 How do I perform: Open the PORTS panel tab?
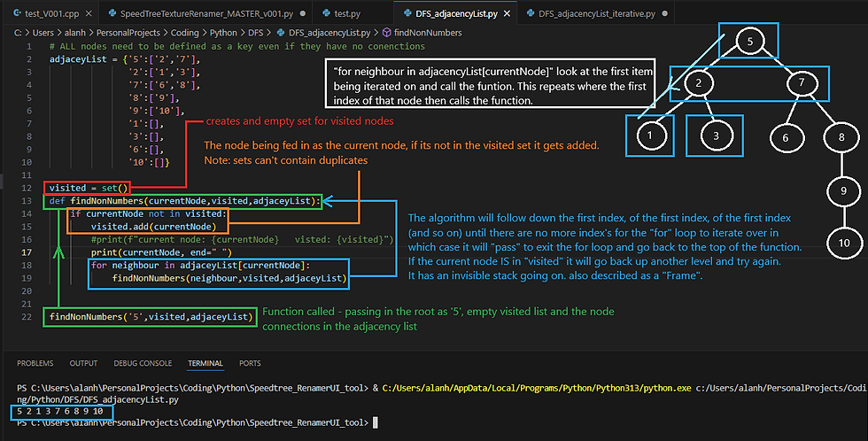(250, 363)
